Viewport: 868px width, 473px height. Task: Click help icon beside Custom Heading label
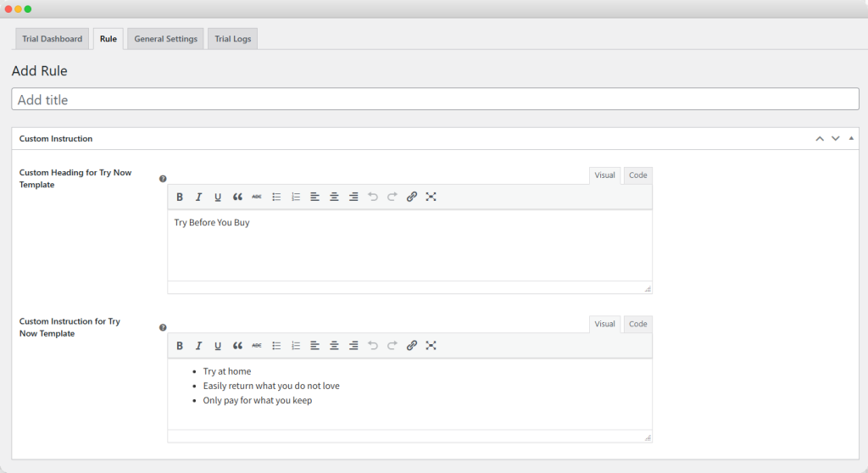point(163,179)
